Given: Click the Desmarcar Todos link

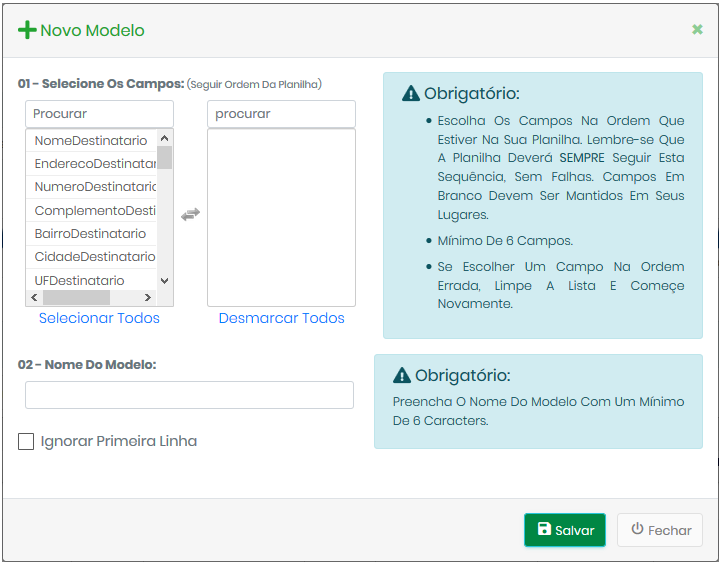Looking at the screenshot, I should 281,318.
